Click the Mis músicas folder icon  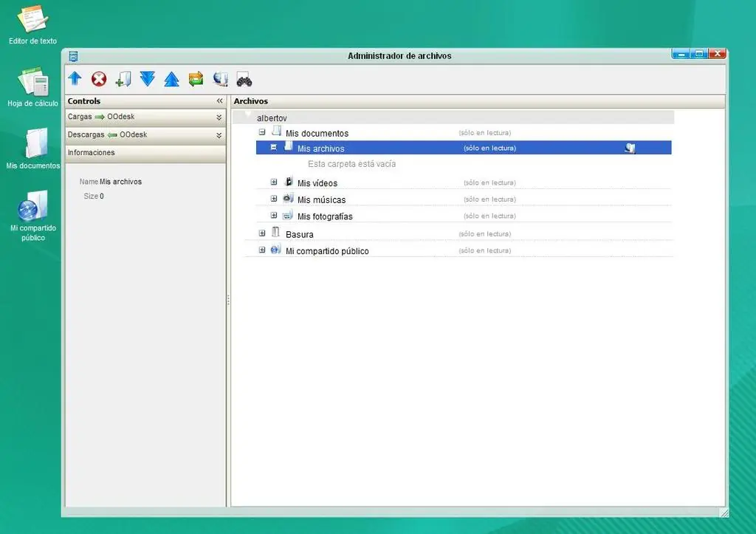[x=289, y=198]
